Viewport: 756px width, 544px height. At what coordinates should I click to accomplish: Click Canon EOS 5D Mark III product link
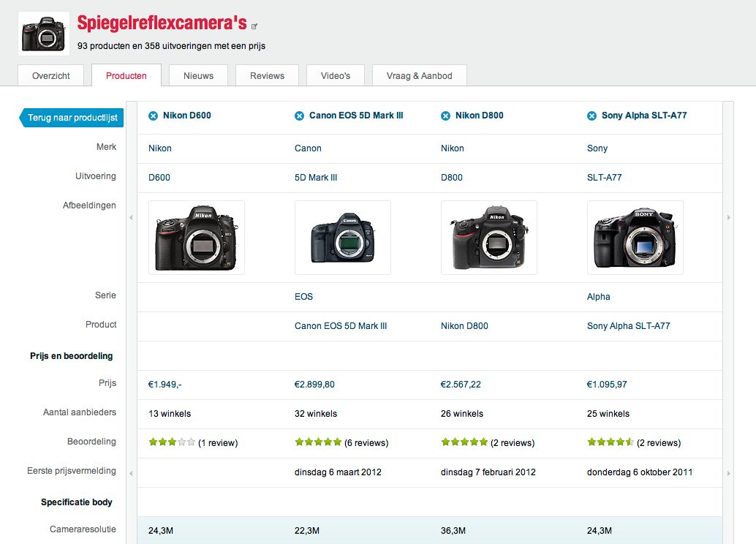click(x=341, y=326)
